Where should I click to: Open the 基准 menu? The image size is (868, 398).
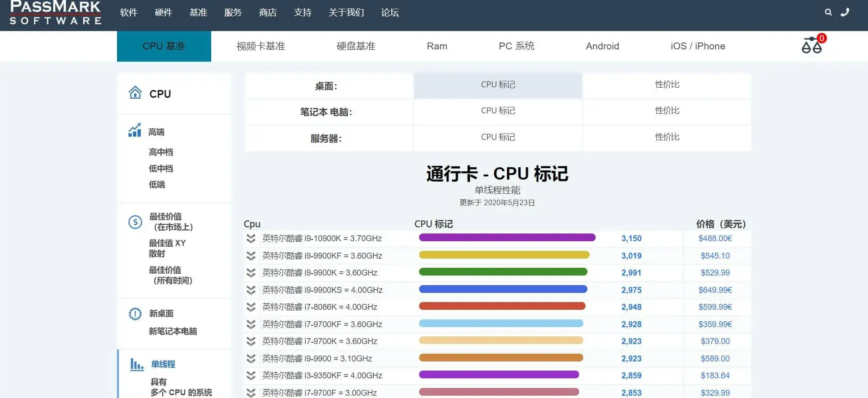pyautogui.click(x=198, y=12)
